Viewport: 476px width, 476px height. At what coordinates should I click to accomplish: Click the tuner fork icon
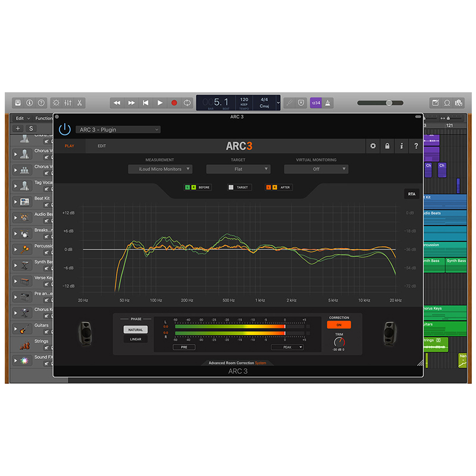(289, 103)
